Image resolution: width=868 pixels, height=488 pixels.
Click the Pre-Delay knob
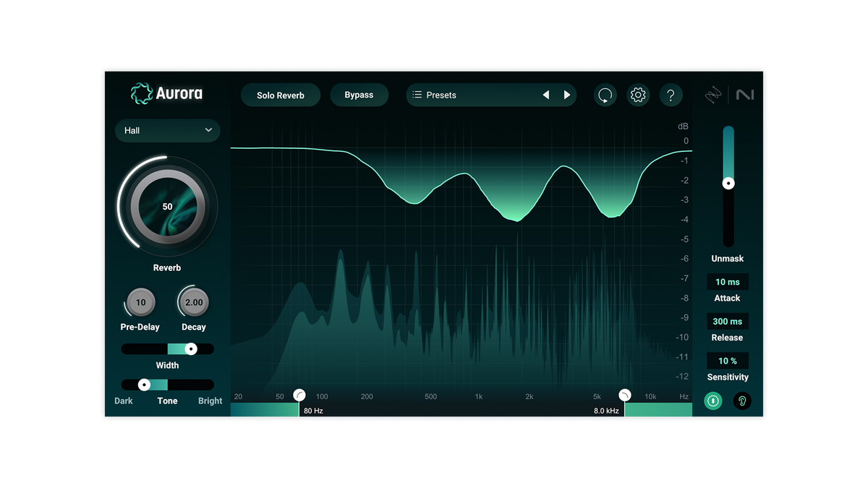point(140,302)
